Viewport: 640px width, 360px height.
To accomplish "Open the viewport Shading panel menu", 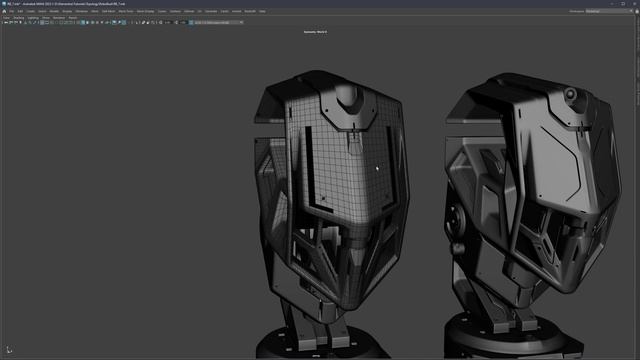I will (19, 18).
